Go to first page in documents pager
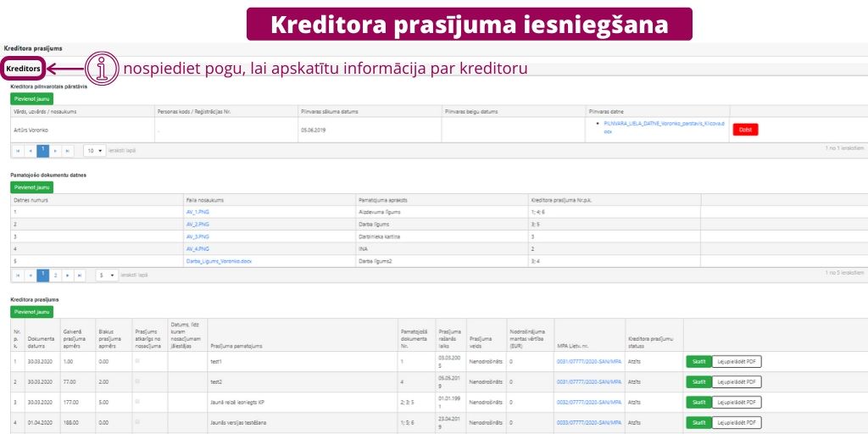The image size is (868, 434). (x=18, y=275)
